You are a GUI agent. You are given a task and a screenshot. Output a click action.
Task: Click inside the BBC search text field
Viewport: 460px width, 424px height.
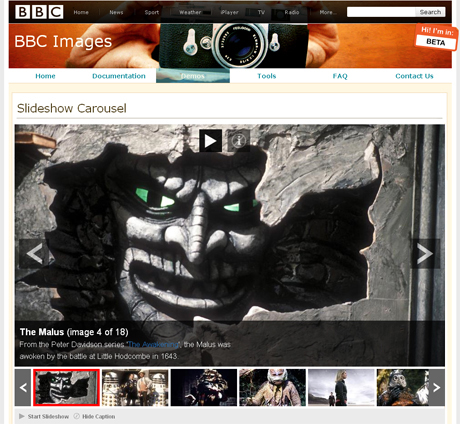coord(381,12)
